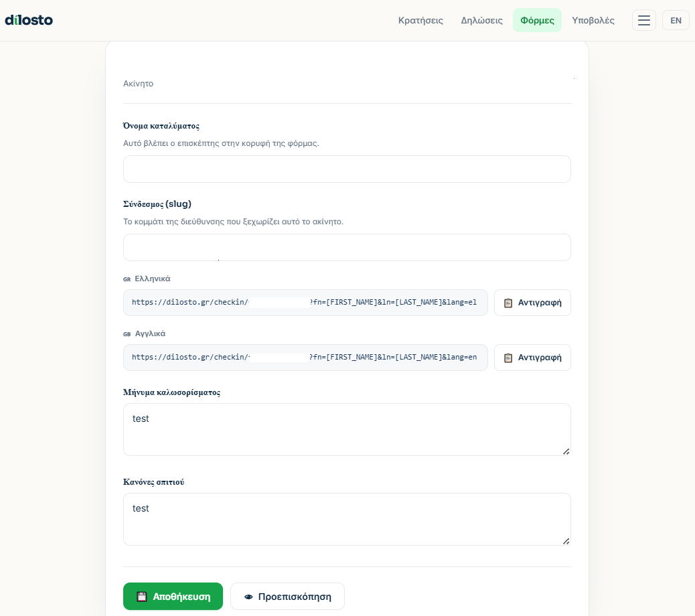The image size is (695, 616).
Task: Click the English check-in URL field
Action: [x=305, y=358]
